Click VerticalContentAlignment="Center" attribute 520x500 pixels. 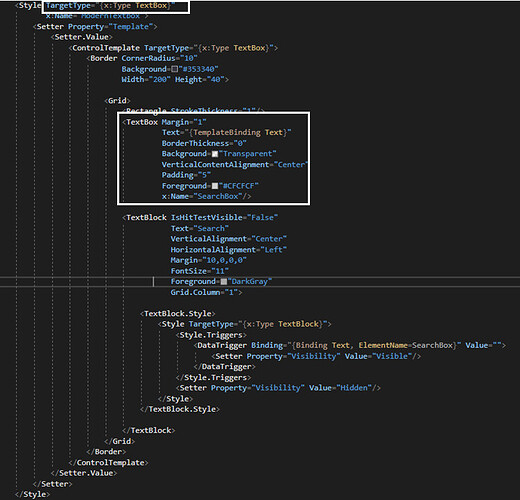tap(235, 165)
